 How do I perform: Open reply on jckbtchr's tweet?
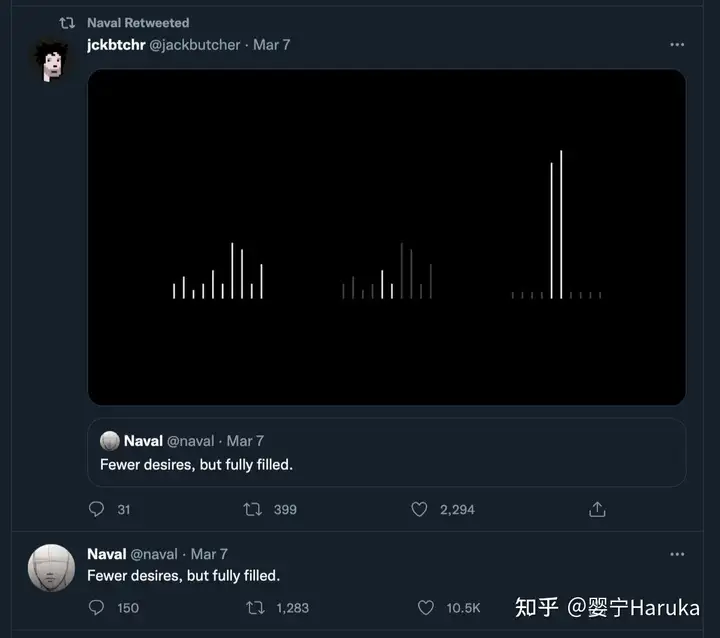[x=96, y=509]
